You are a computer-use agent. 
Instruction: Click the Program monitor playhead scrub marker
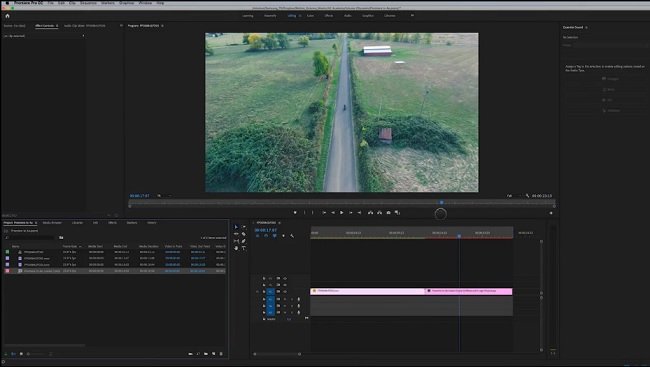(x=441, y=202)
